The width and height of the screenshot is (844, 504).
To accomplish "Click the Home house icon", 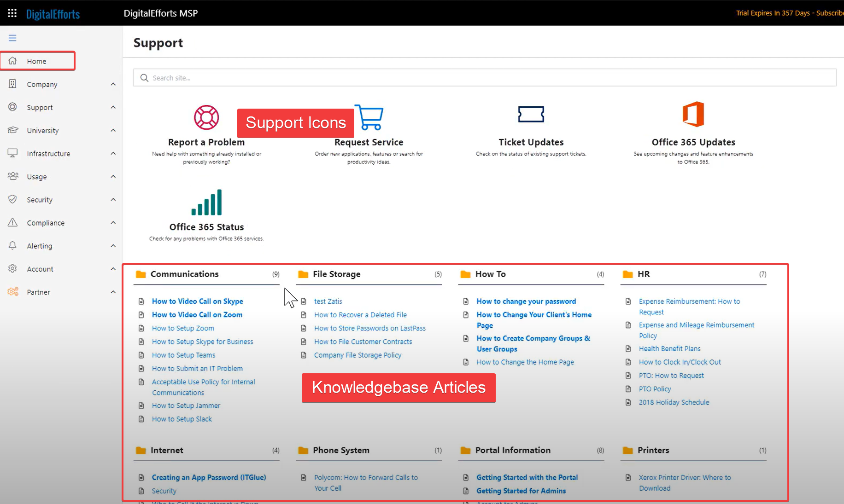I will [x=13, y=61].
